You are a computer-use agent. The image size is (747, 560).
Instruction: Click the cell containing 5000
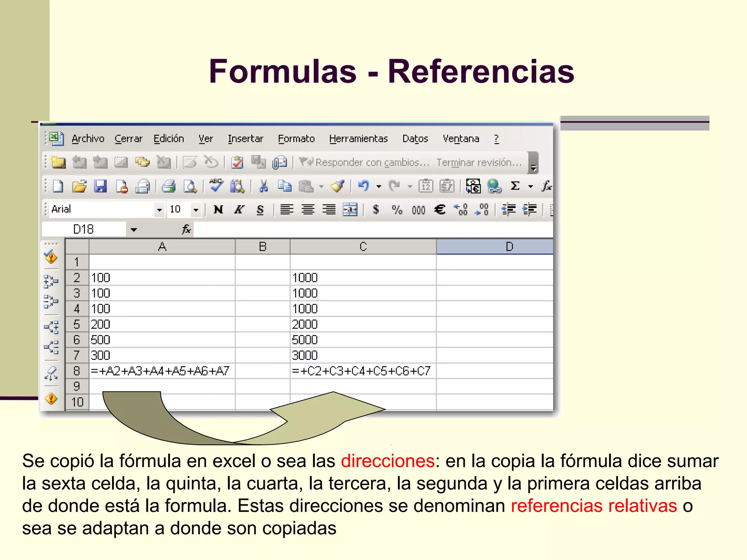coord(363,340)
